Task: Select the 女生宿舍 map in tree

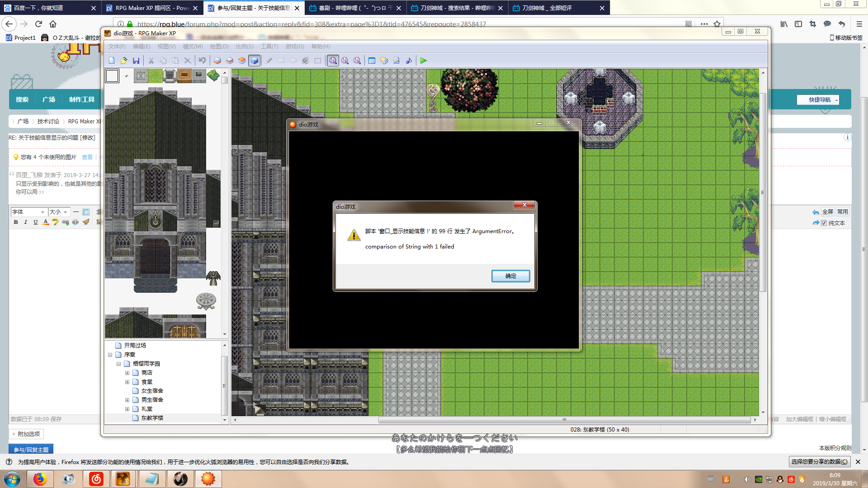Action: [152, 391]
